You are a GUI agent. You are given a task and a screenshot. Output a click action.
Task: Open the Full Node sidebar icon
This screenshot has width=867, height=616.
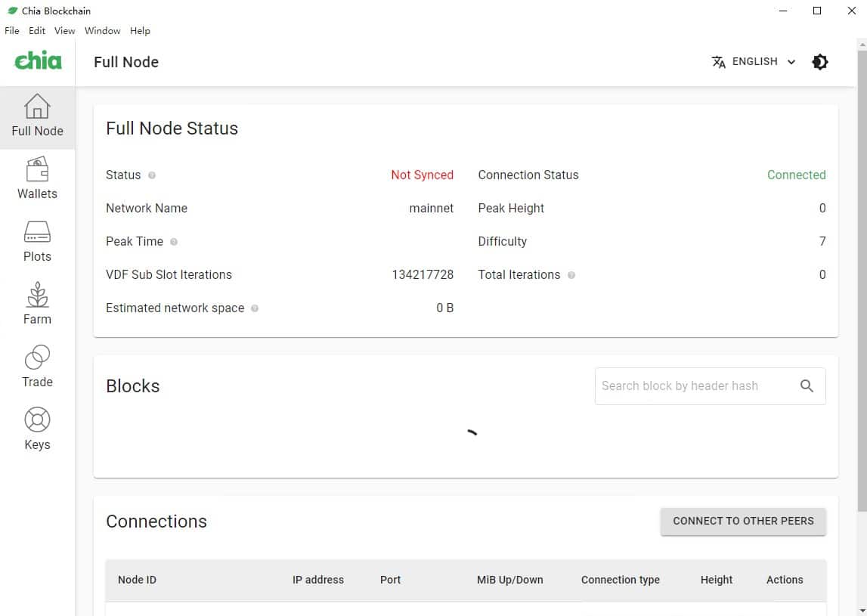pyautogui.click(x=37, y=107)
